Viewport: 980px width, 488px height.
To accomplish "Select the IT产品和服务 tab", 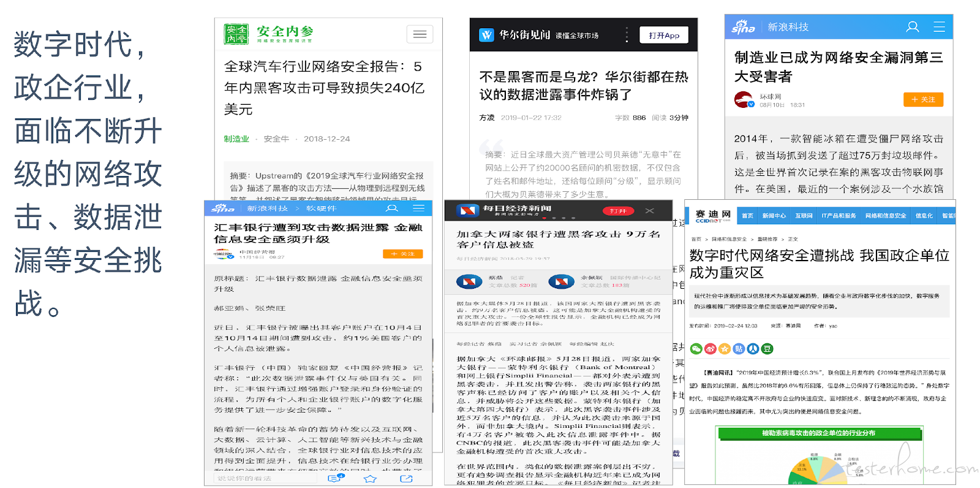I will pos(839,216).
